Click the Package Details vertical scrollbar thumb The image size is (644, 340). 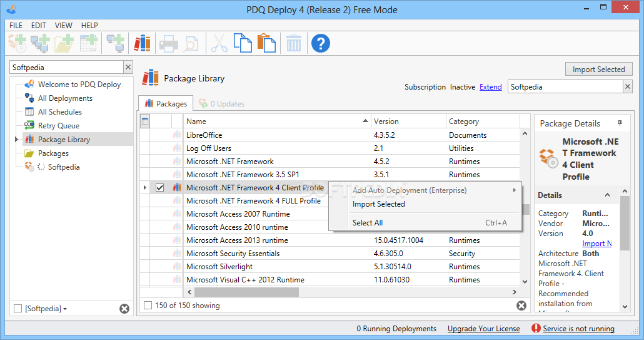(x=625, y=222)
